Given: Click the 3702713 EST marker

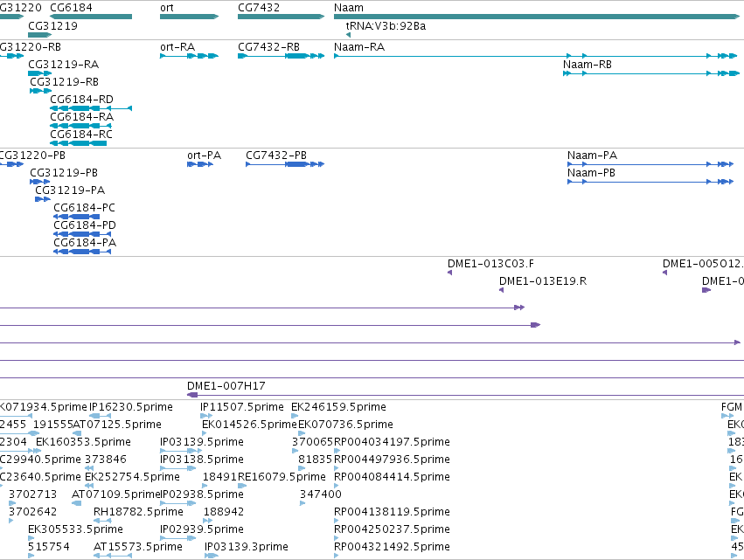Looking at the screenshot, I should (12, 503).
